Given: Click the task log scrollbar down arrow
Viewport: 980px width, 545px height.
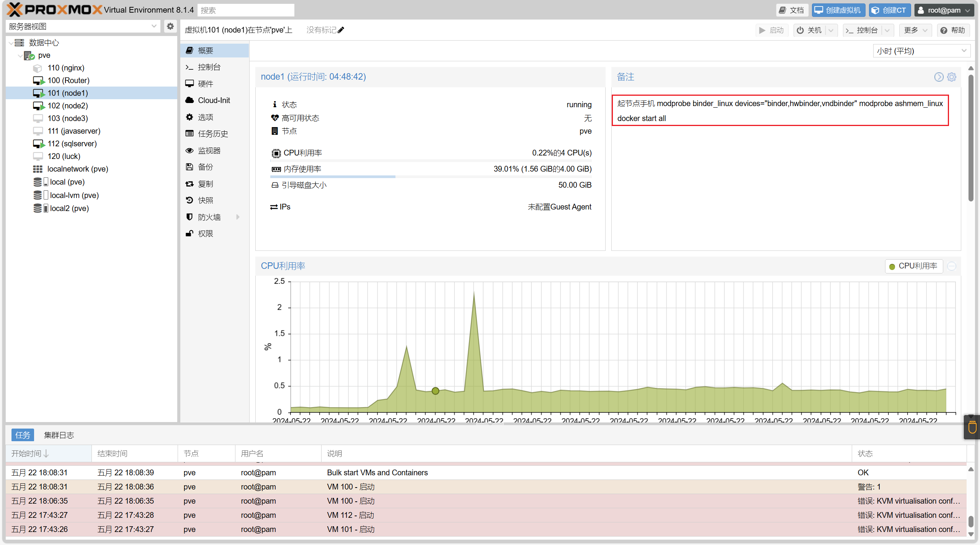Looking at the screenshot, I should point(971,534).
